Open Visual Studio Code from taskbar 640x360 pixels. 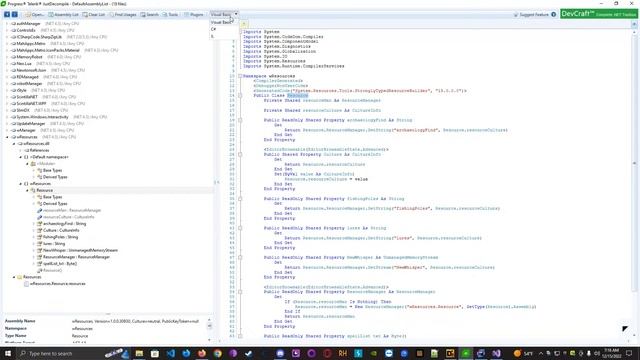click(171, 353)
